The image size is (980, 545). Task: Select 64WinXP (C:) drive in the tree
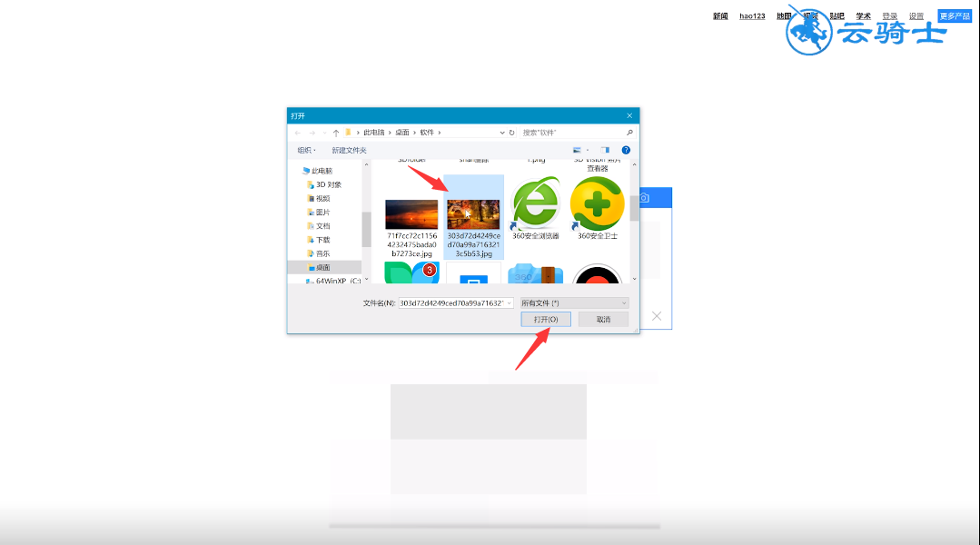[x=332, y=281]
